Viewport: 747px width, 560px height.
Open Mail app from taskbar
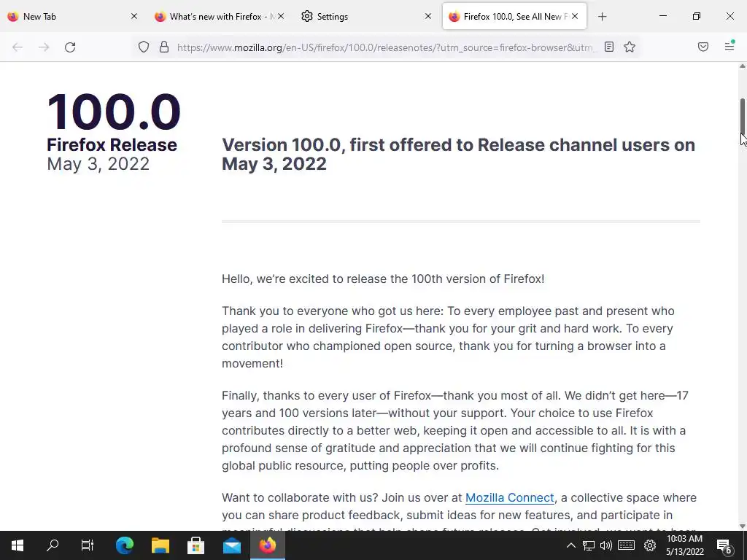(231, 545)
